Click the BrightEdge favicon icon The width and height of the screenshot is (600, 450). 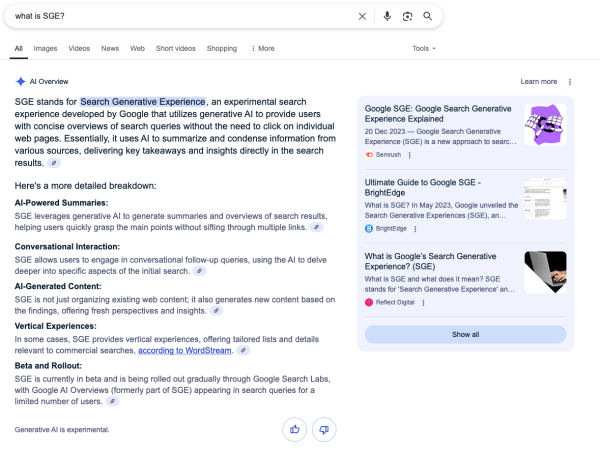click(x=369, y=228)
